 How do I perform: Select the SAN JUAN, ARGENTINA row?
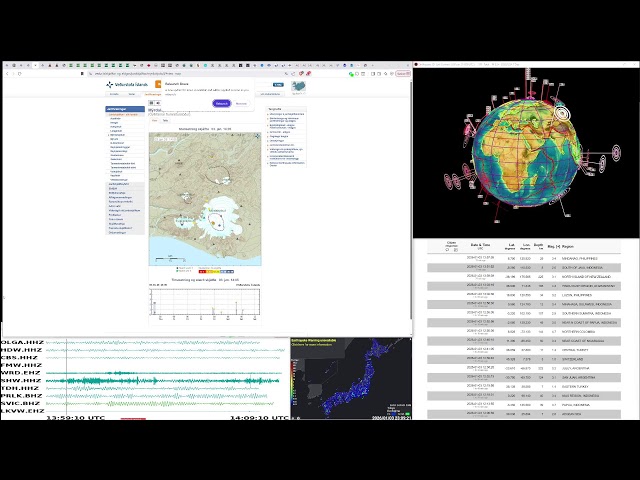tap(524, 378)
